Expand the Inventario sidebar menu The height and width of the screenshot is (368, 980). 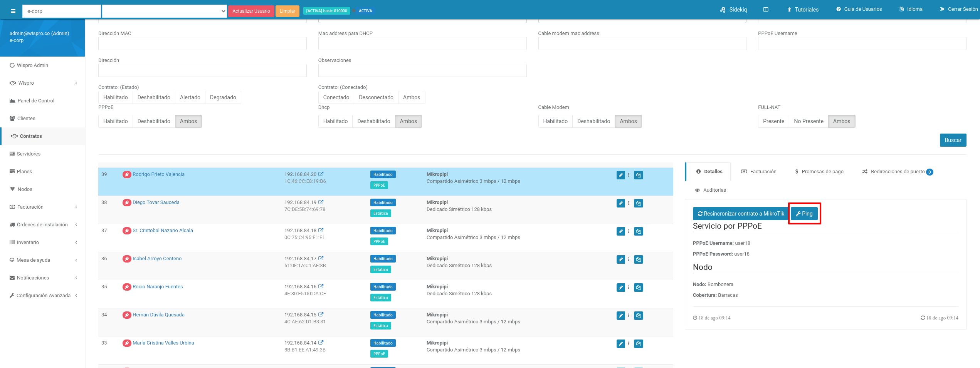click(x=42, y=243)
